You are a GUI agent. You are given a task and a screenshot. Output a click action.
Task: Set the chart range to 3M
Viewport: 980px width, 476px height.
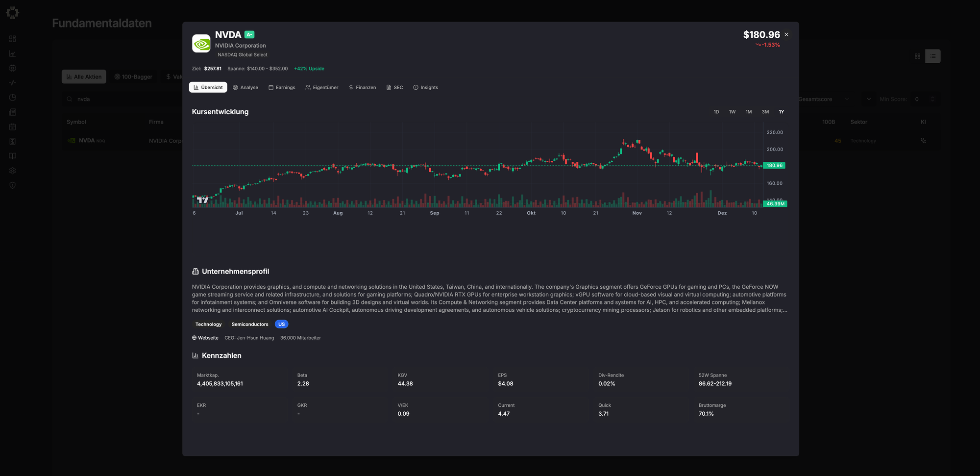pyautogui.click(x=765, y=112)
